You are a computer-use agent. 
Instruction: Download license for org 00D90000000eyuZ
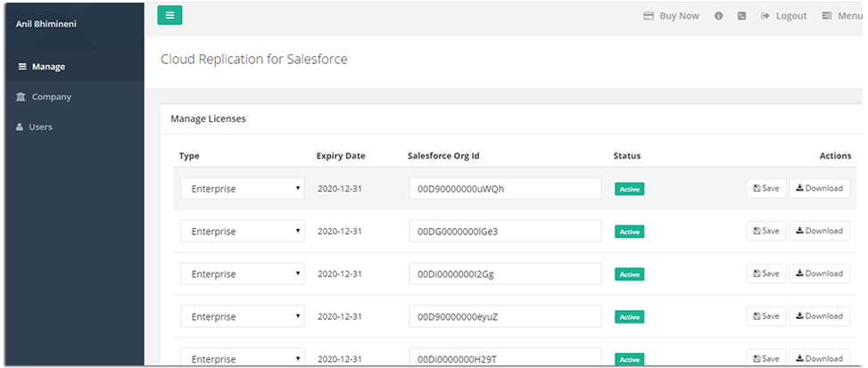pos(819,316)
